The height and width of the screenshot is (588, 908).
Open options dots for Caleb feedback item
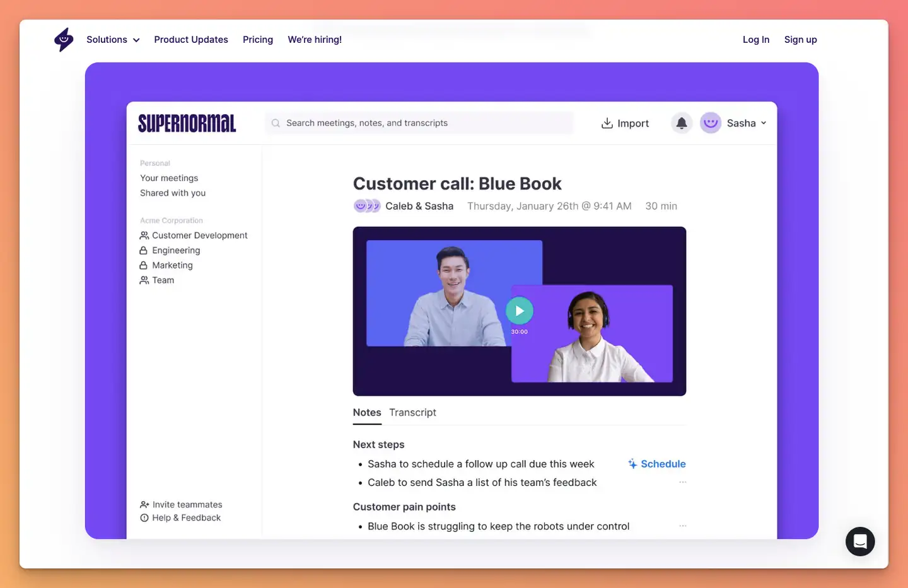[682, 482]
